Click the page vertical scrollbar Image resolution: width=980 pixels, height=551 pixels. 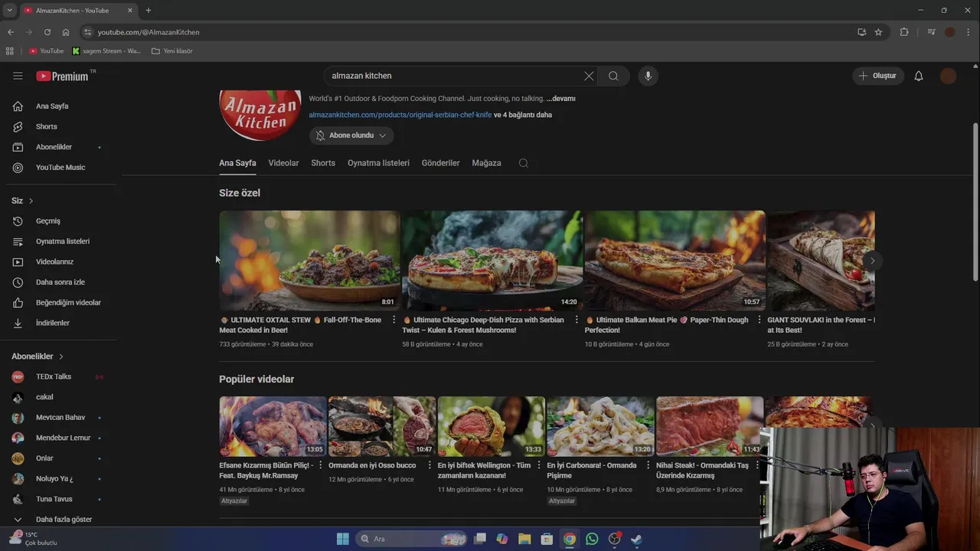click(975, 201)
